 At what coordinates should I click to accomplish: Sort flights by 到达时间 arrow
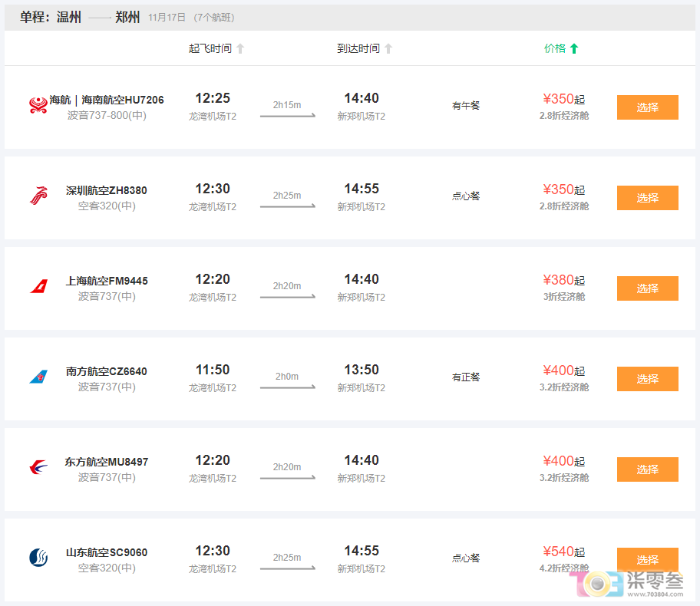[388, 49]
